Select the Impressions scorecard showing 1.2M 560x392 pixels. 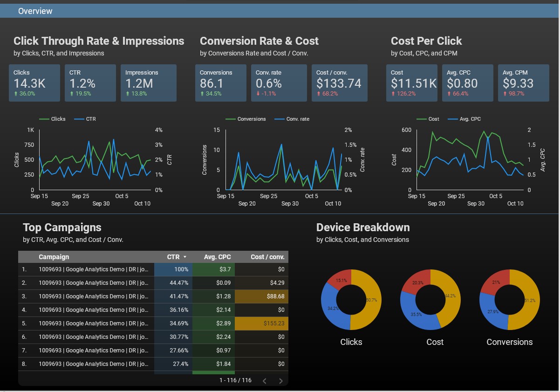(149, 83)
